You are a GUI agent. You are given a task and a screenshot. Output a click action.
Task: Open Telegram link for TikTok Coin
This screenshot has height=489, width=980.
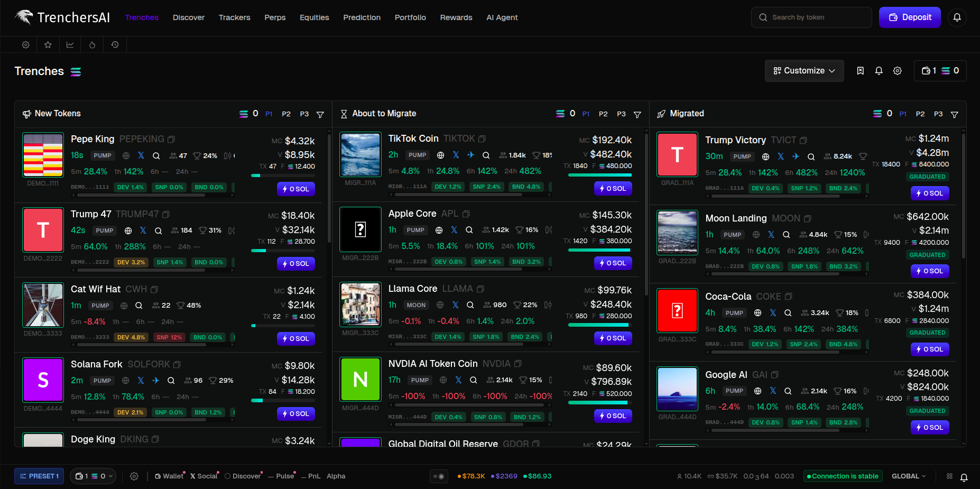[x=471, y=155]
